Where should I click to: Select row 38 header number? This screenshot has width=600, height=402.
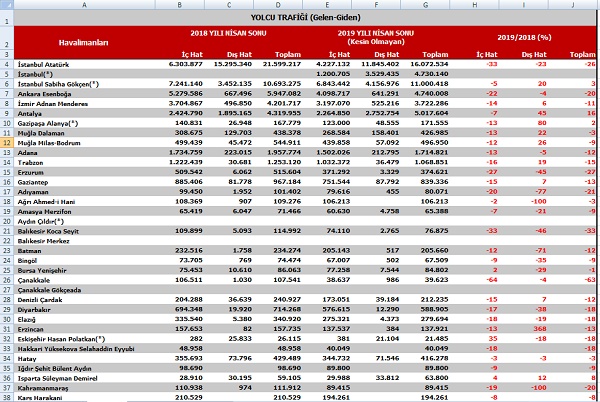(x=8, y=396)
